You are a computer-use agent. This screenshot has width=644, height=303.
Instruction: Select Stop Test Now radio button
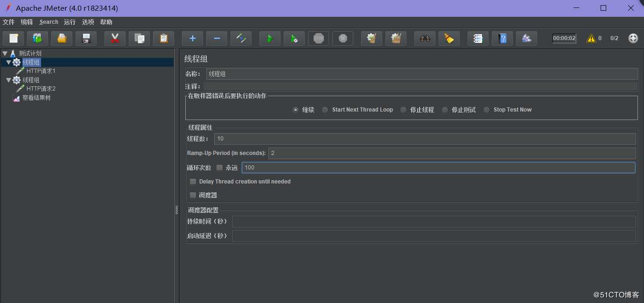[x=487, y=110]
